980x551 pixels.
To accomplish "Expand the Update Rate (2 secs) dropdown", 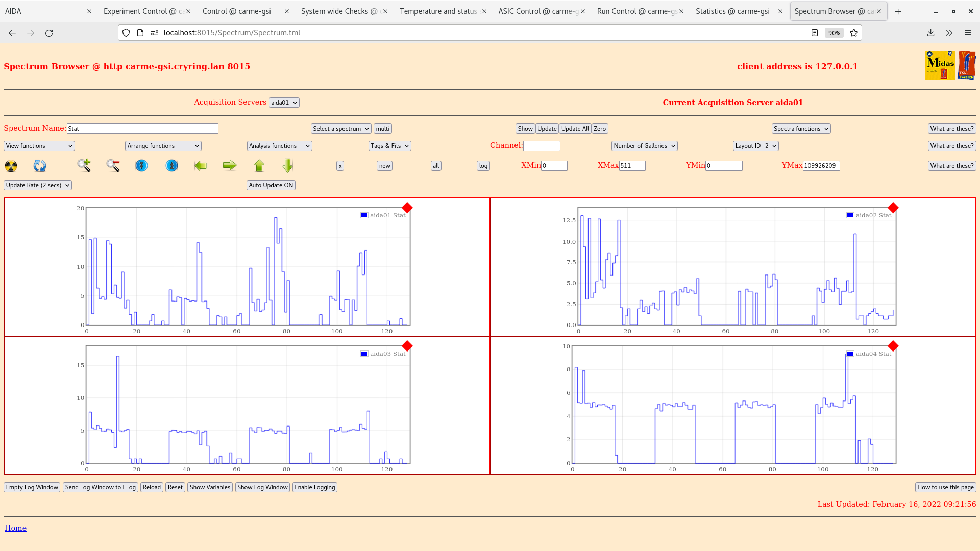I will [x=38, y=185].
